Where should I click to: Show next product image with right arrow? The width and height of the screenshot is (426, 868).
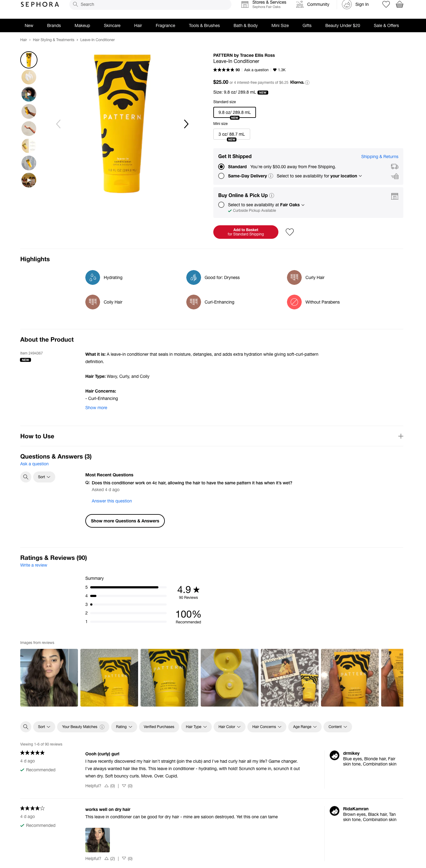(x=186, y=124)
